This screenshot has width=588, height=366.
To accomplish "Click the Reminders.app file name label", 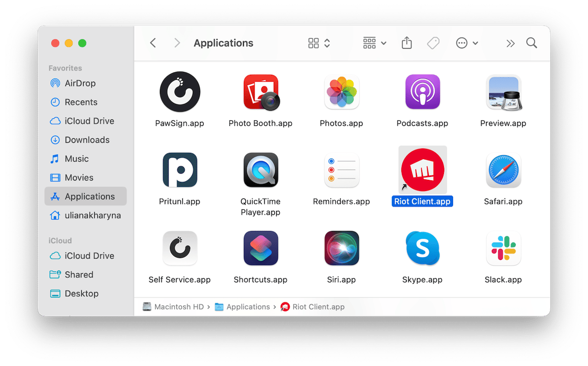I will tap(341, 201).
